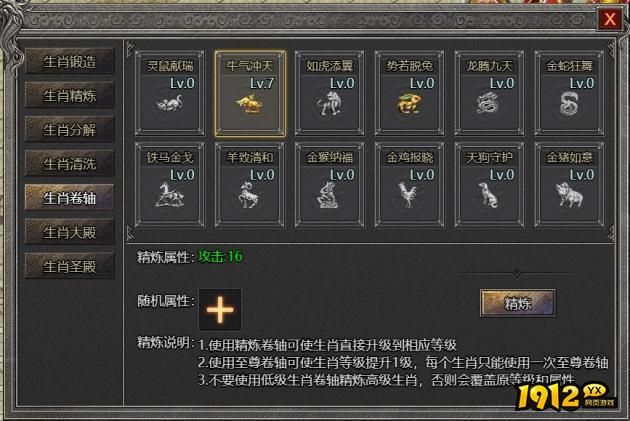Add scroll in the 随机属性 plus slot
This screenshot has width=630, height=421.
pos(220,310)
